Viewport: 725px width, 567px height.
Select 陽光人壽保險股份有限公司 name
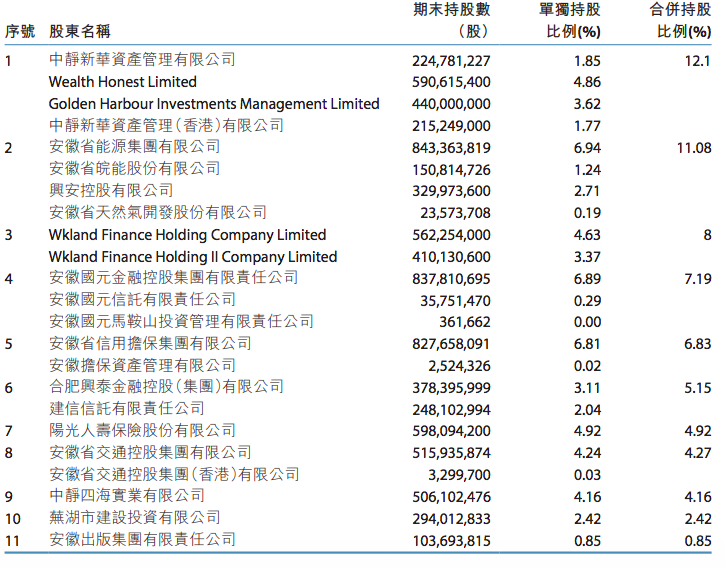[x=142, y=431]
